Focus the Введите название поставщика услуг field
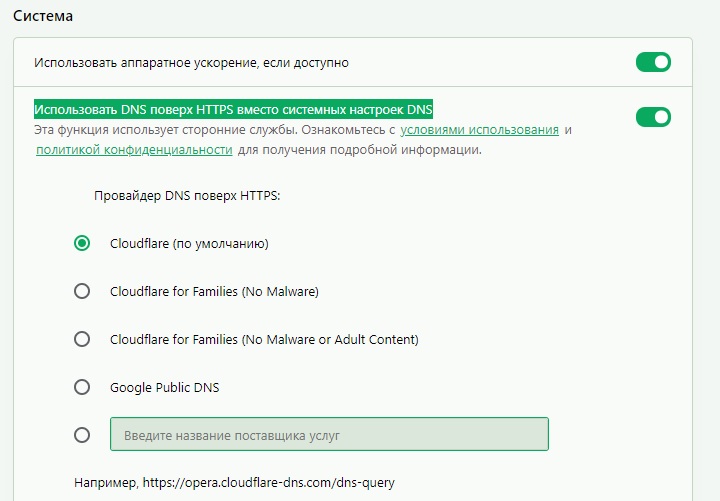Screen dimensions: 720x501 pyautogui.click(x=329, y=434)
